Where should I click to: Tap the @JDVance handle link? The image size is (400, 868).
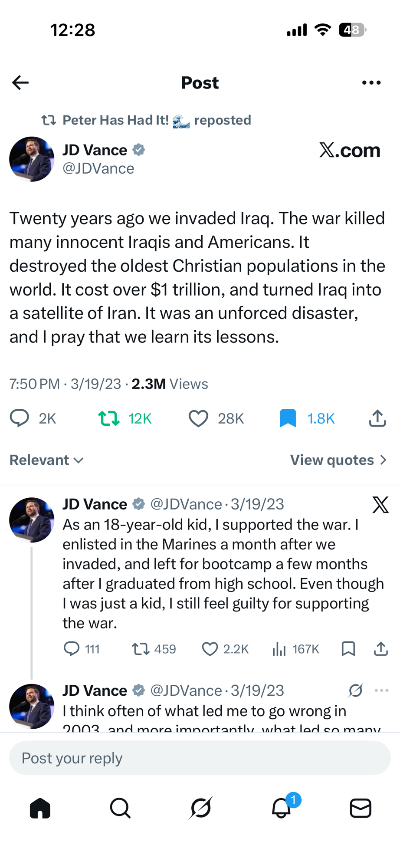pyautogui.click(x=98, y=168)
